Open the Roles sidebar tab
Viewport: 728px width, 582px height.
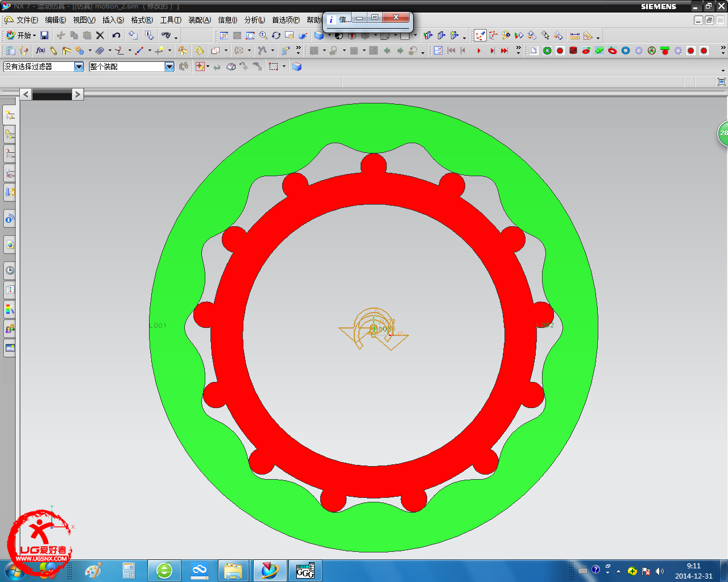(x=10, y=329)
